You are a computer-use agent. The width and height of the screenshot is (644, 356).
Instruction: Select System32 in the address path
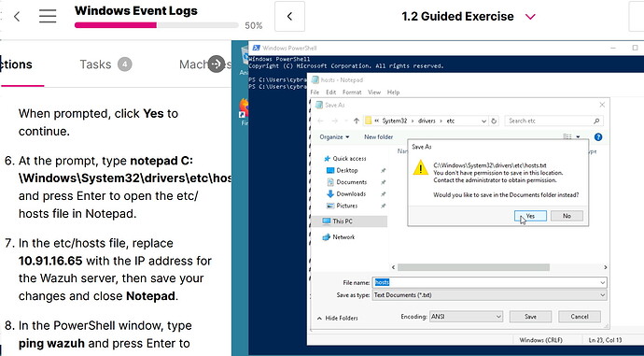(394, 121)
